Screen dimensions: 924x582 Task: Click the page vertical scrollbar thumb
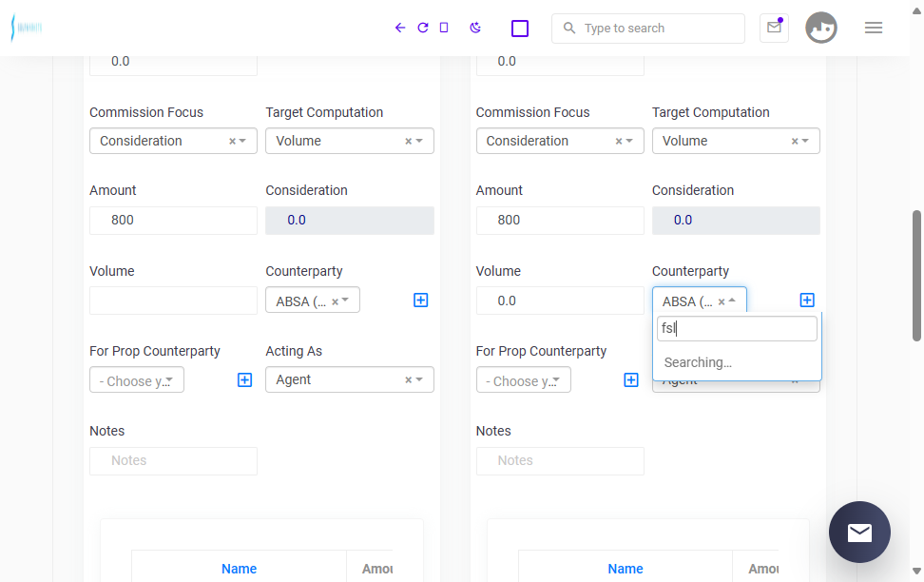(x=916, y=276)
